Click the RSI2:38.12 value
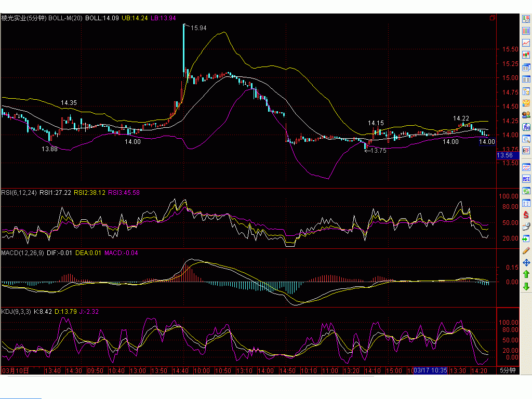 (x=89, y=193)
